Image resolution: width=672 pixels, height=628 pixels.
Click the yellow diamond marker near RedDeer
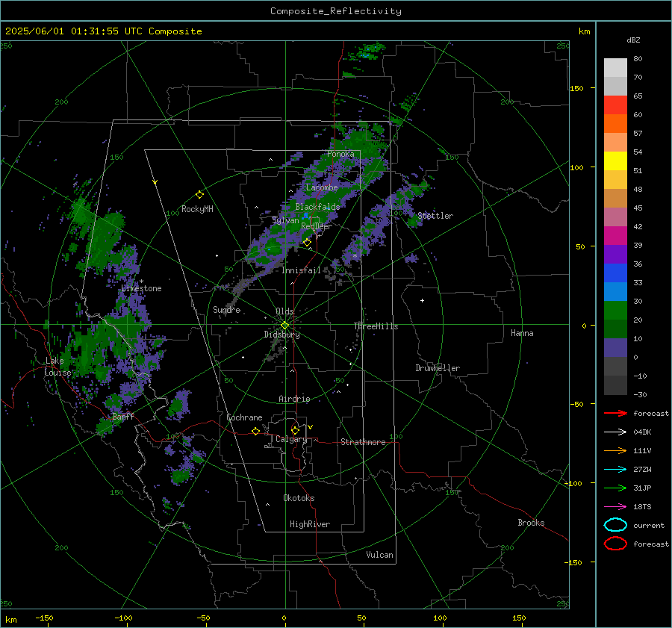coord(307,243)
